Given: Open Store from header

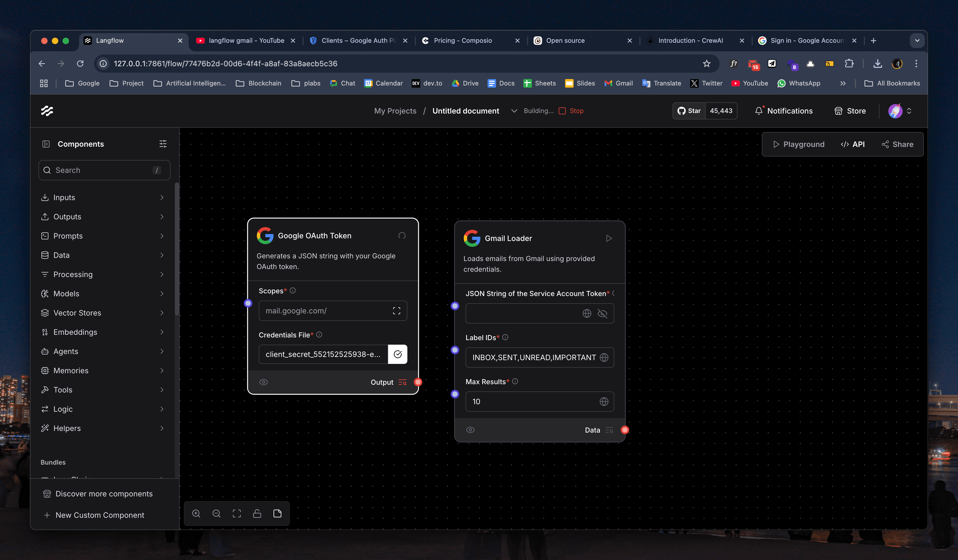Looking at the screenshot, I should tap(850, 111).
